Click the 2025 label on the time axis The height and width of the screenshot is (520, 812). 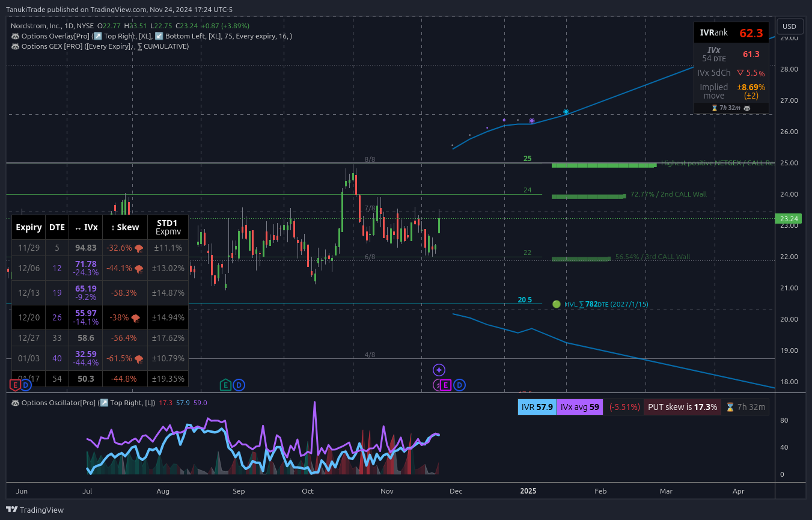click(528, 491)
